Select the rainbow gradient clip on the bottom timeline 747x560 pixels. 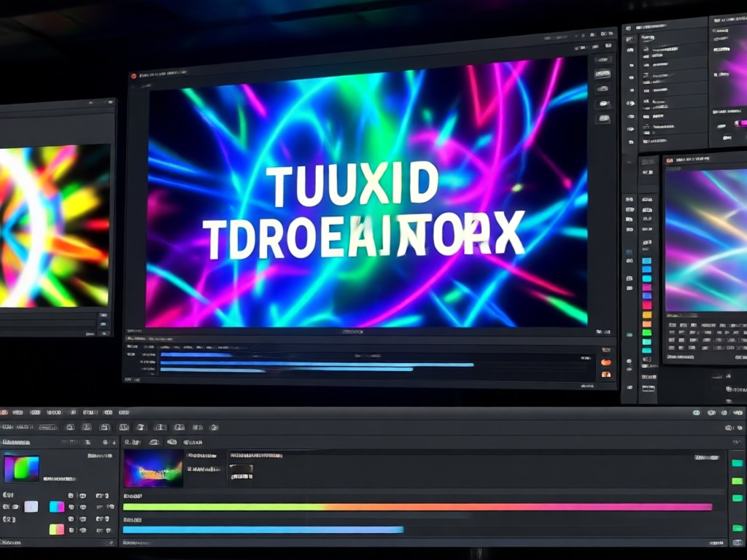[x=417, y=507]
